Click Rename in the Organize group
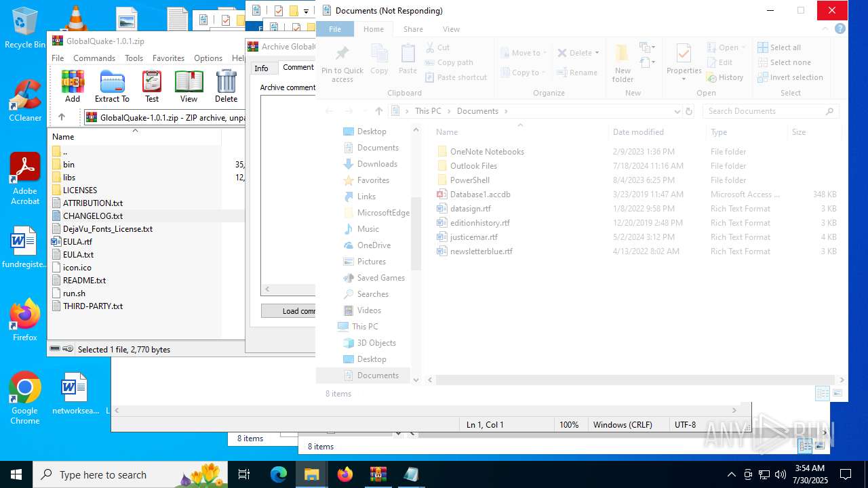This screenshot has height=488, width=868. point(577,73)
